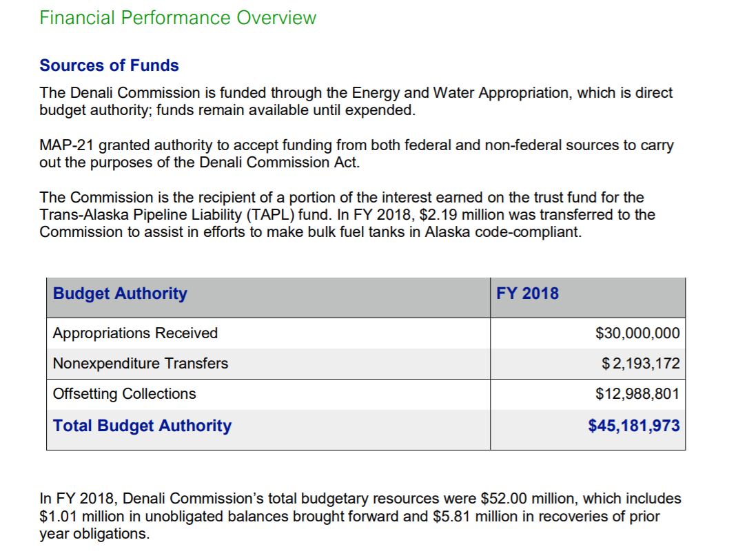Click the "FY 2018" column header
Image resolution: width=747 pixels, height=560 pixels.
coord(527,293)
